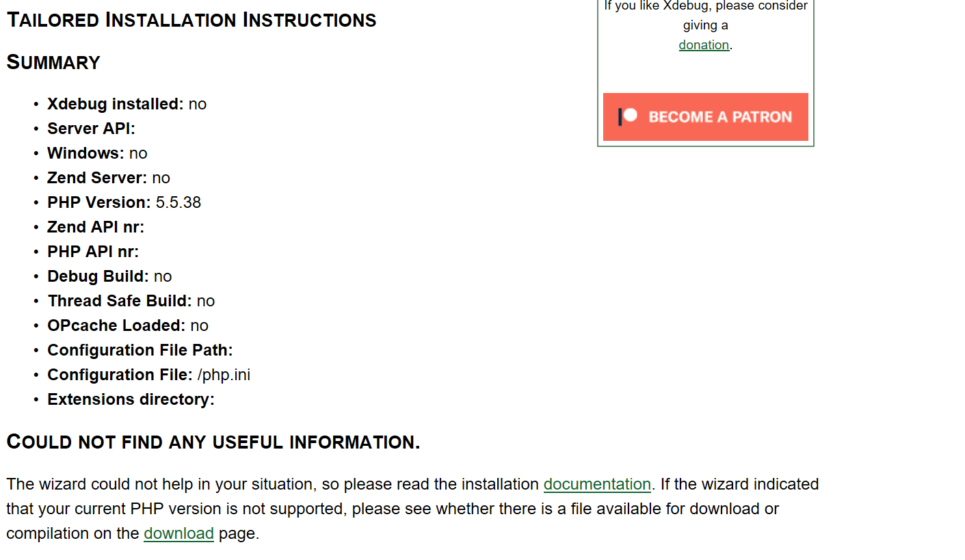The image size is (965, 560).
Task: Select the Xdebug installed list item
Action: (127, 104)
